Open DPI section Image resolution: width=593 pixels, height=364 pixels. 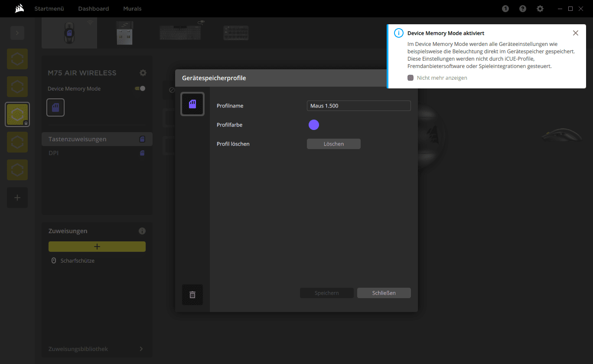pyautogui.click(x=97, y=153)
